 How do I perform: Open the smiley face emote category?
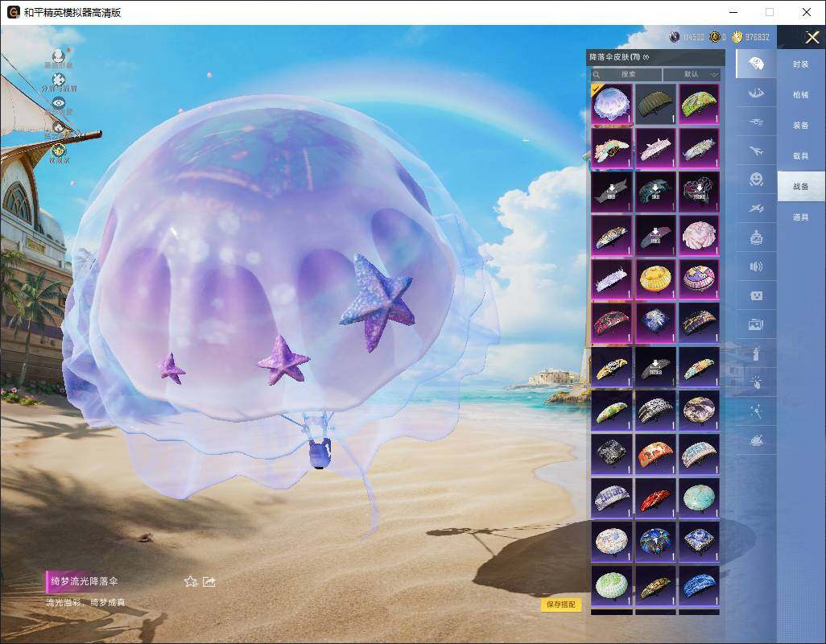756,180
